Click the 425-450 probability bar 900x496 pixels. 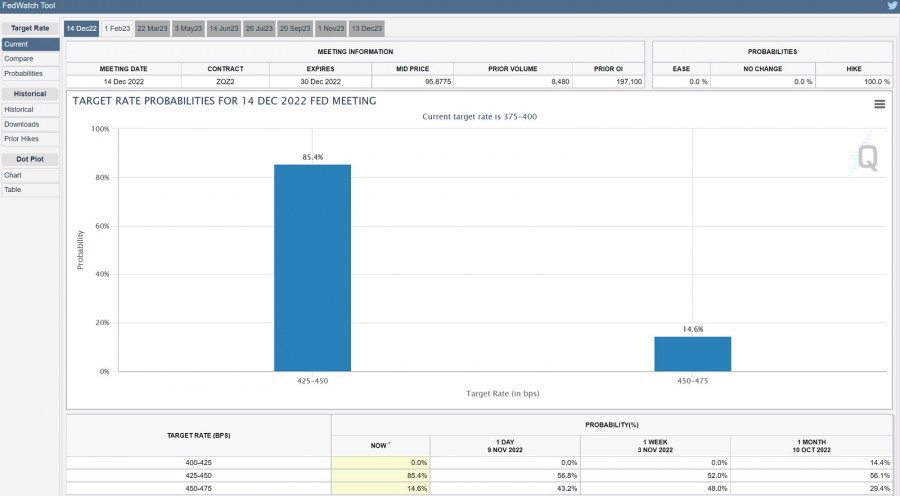tap(312, 268)
